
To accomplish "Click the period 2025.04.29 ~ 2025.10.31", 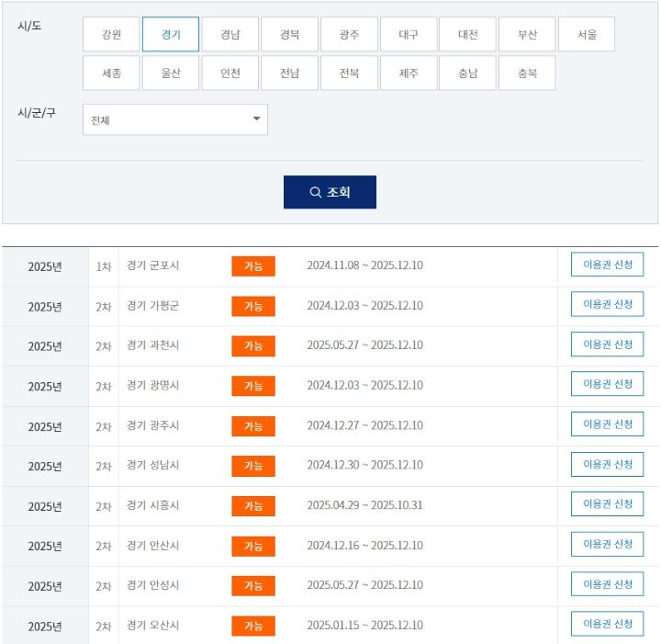I will tap(365, 505).
